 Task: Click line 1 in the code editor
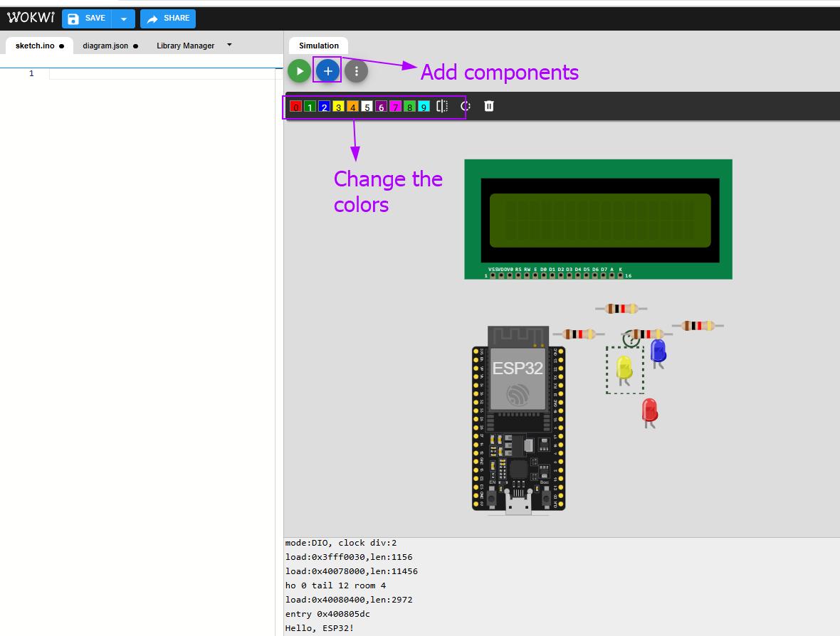coord(166,73)
